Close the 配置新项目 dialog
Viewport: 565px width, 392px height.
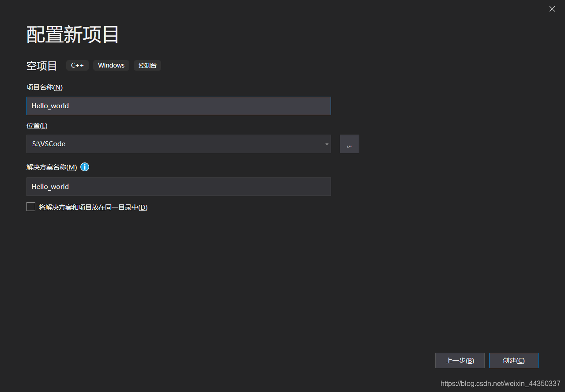pos(552,9)
